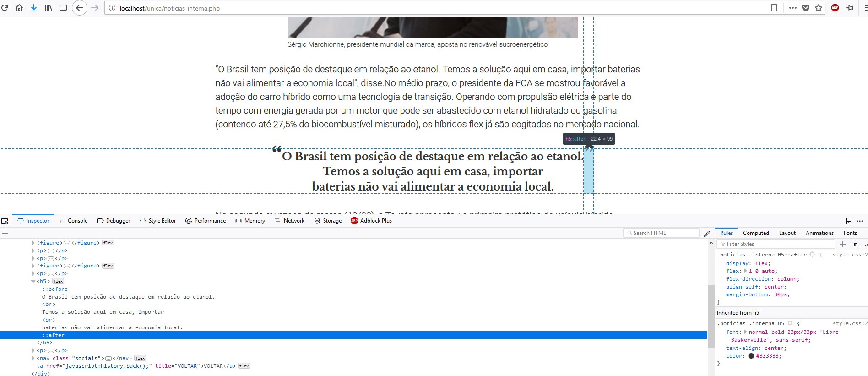This screenshot has height=376, width=868.
Task: Add new rule with plus icon in Rules
Action: click(x=842, y=244)
